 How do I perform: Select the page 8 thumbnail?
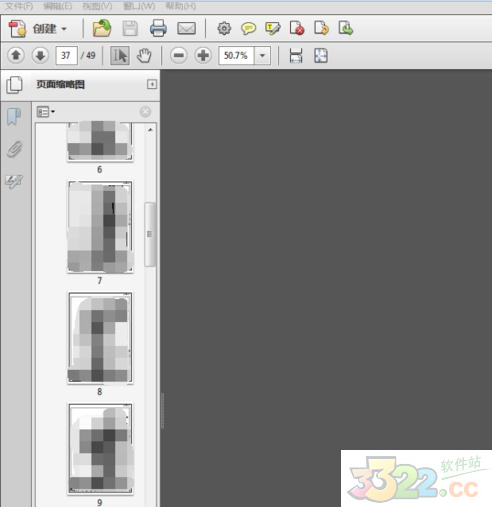coord(100,338)
